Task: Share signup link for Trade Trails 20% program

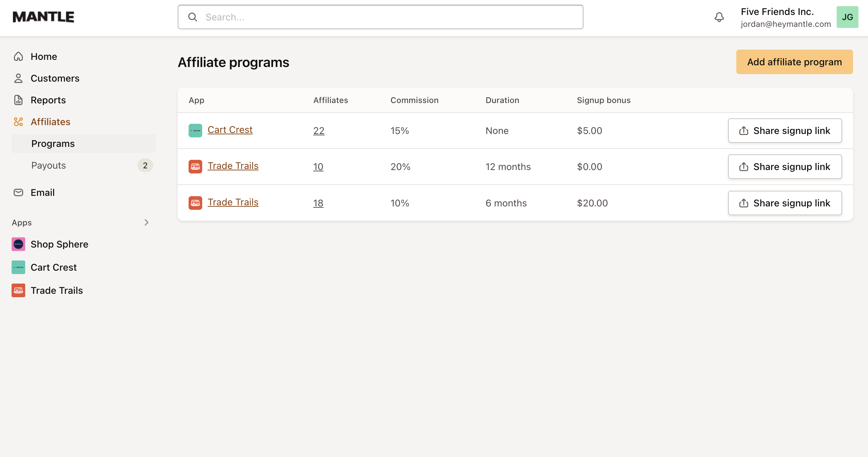Action: (x=784, y=167)
